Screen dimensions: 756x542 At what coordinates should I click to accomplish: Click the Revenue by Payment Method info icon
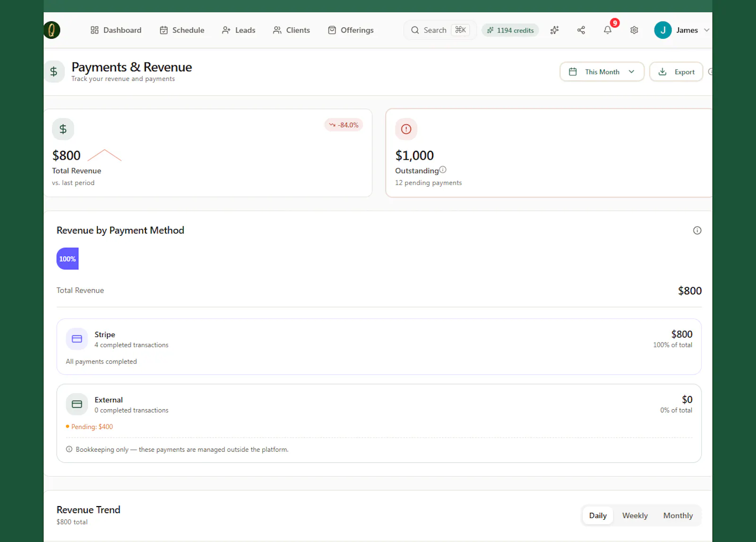[x=697, y=231]
